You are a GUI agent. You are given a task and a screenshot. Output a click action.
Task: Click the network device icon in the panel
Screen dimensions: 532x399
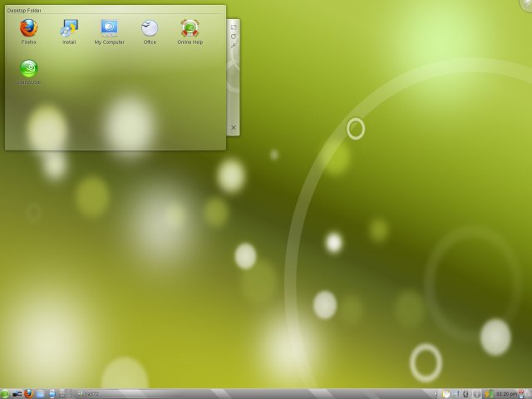coord(17,394)
